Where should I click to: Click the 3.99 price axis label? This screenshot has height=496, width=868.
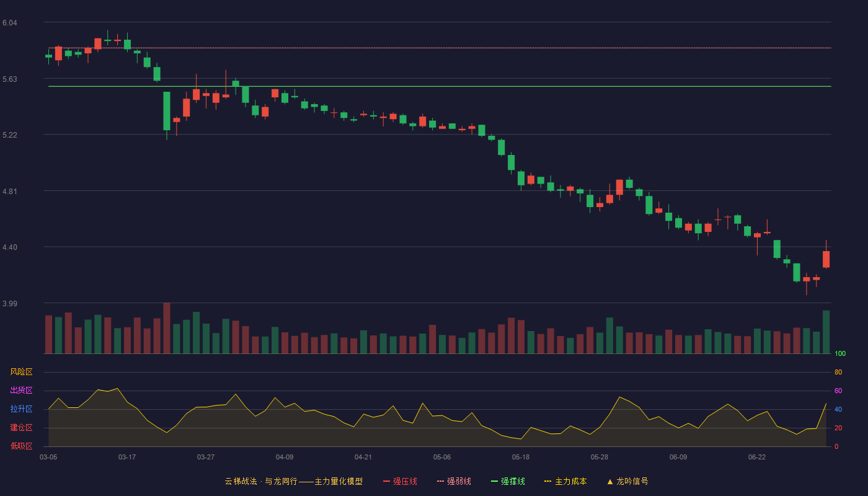(x=10, y=304)
